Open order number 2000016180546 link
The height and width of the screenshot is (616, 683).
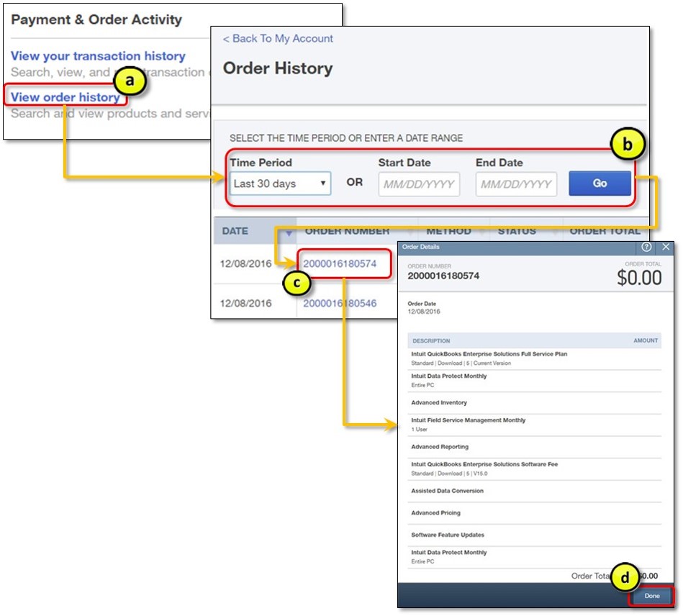pos(340,303)
